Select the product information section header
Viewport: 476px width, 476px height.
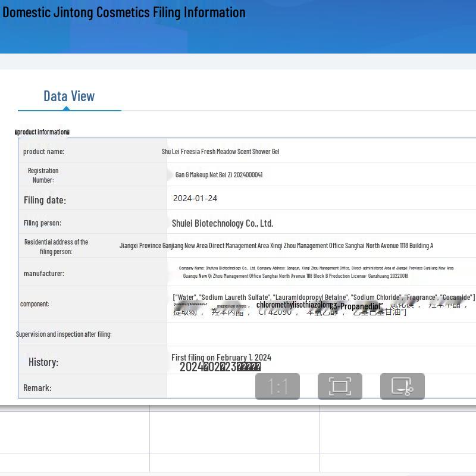coord(42,132)
